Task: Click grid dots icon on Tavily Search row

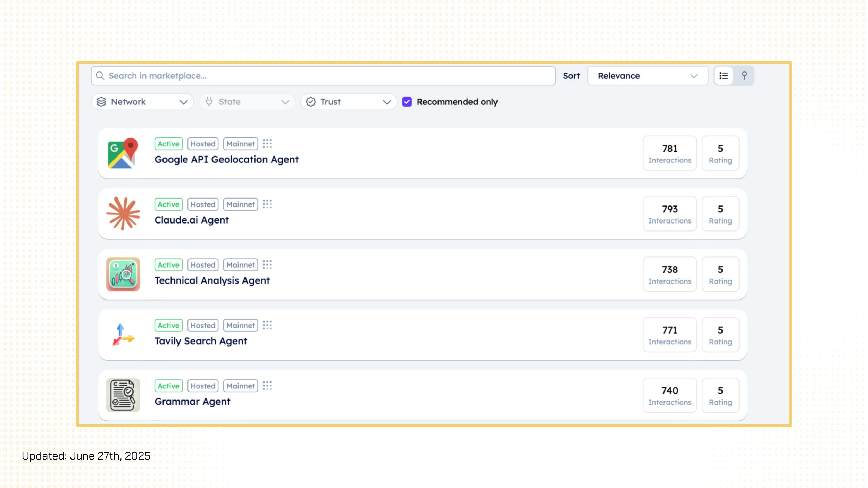Action: click(267, 325)
